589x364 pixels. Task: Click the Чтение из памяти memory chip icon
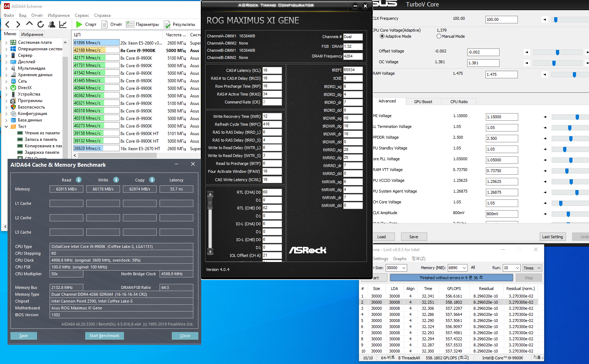coord(20,133)
